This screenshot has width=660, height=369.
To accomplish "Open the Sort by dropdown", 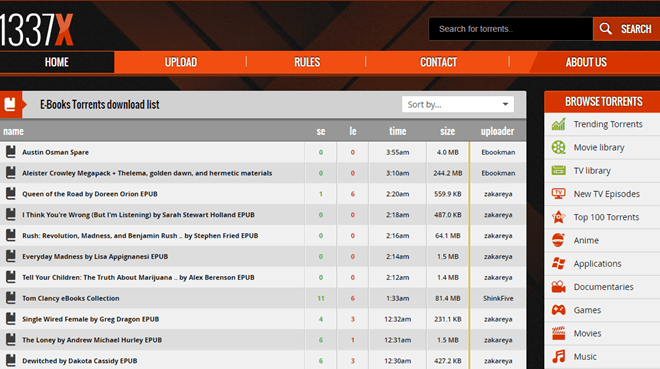I will [458, 104].
